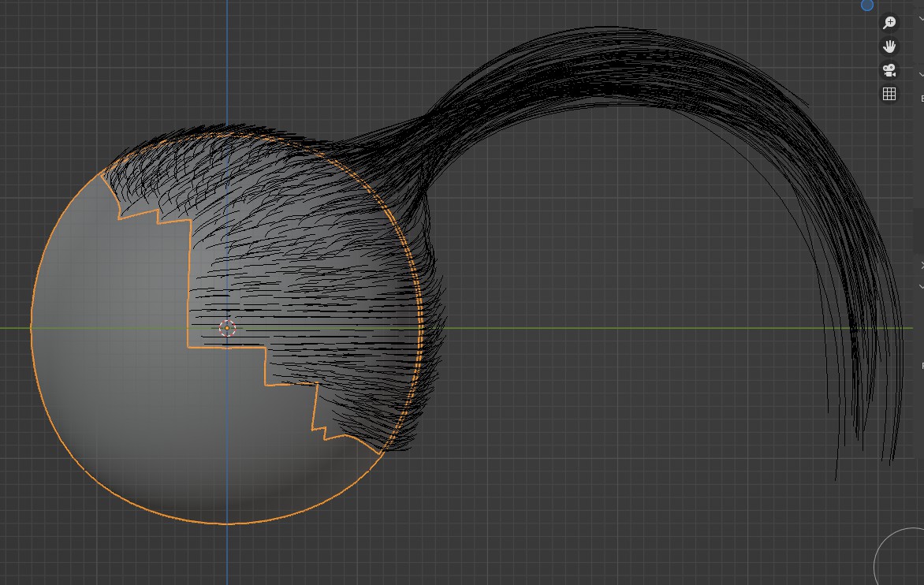Viewport: 924px width, 585px height.
Task: Click the 3D cursor at the world origin
Action: pos(228,328)
